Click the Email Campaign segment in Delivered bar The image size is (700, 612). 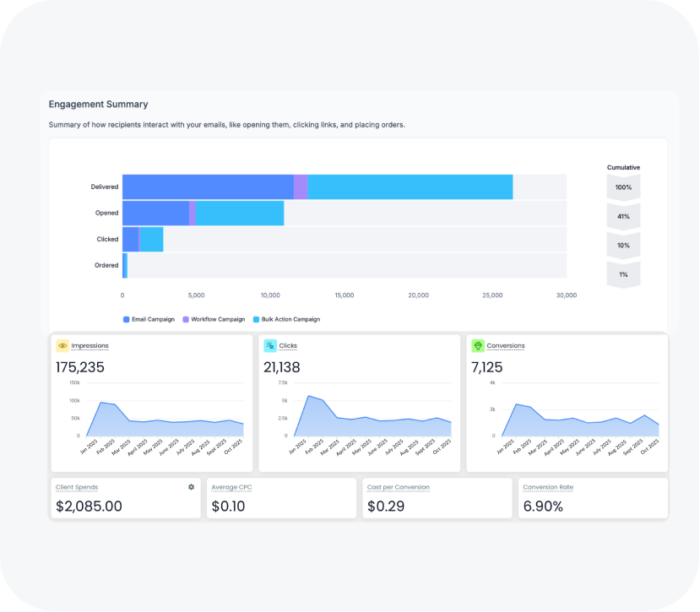coord(208,187)
